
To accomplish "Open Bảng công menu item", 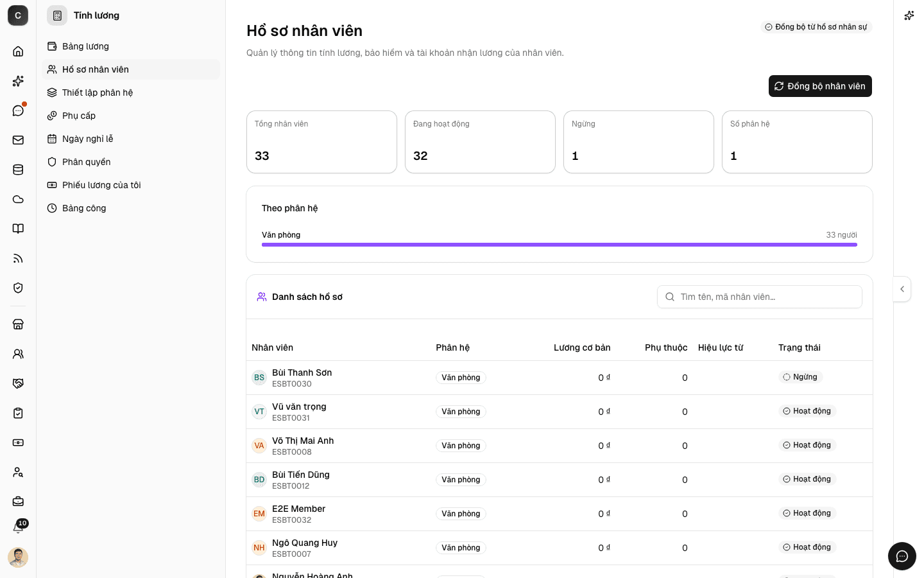I will click(131, 208).
